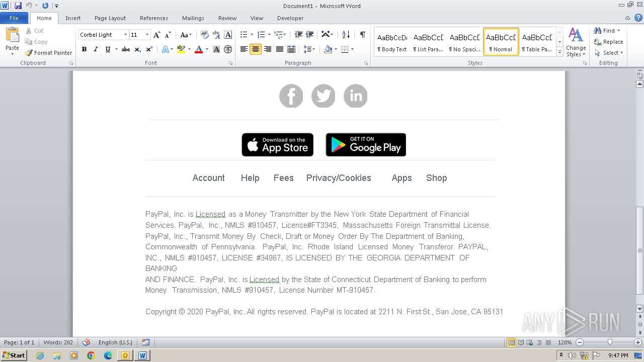Click the Bullets list icon
Image resolution: width=644 pixels, height=362 pixels.
tap(244, 35)
